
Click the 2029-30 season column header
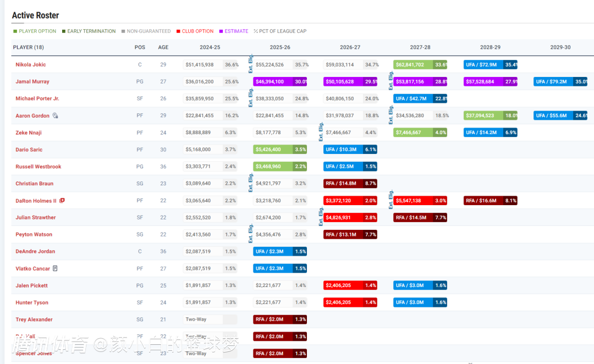click(560, 47)
